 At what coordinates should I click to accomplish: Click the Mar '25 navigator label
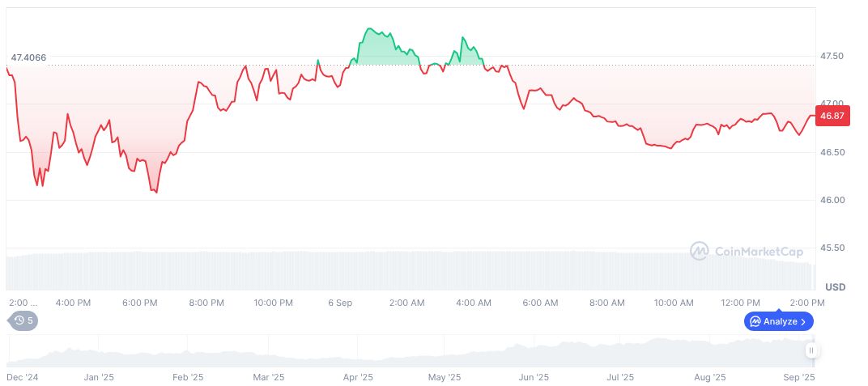(269, 377)
